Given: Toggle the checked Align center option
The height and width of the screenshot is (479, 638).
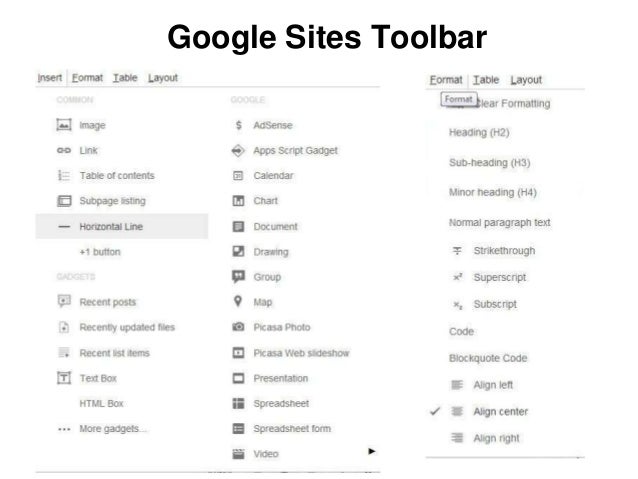Looking at the screenshot, I should point(500,411).
